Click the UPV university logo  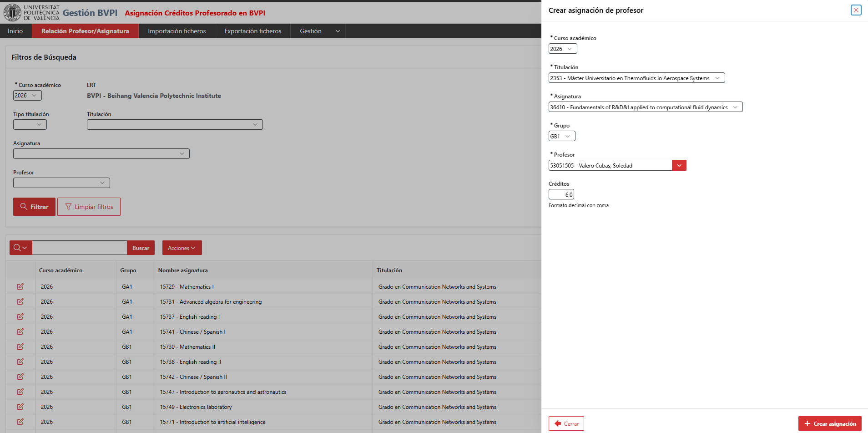pos(12,13)
